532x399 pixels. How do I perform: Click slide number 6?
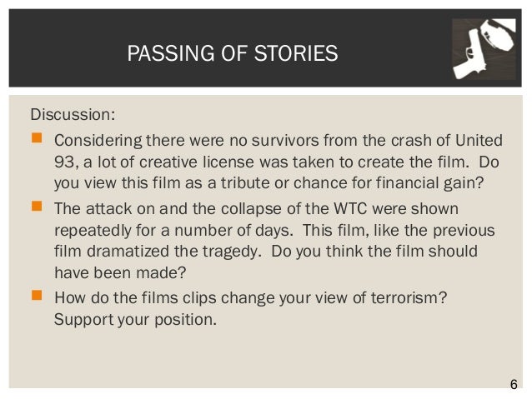tap(514, 385)
